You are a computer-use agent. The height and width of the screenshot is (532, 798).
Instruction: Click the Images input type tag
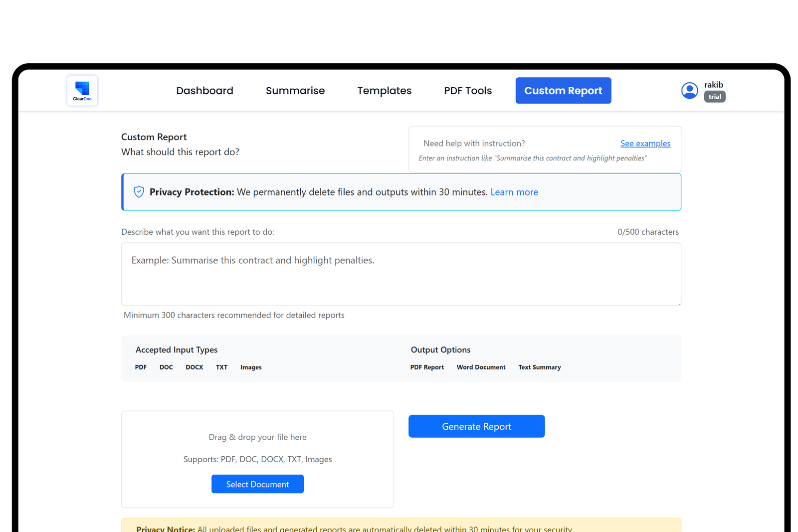pyautogui.click(x=250, y=367)
